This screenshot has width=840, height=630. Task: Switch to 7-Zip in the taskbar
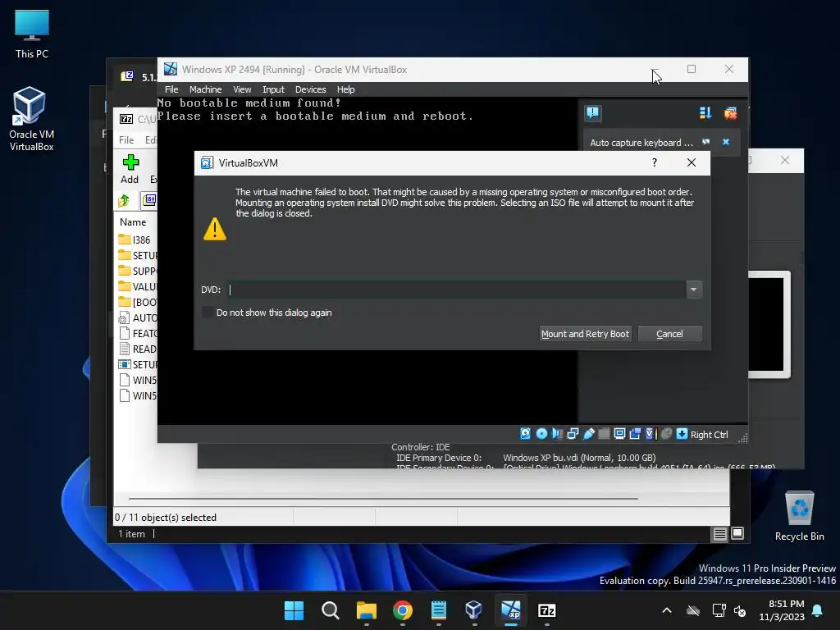(x=547, y=610)
